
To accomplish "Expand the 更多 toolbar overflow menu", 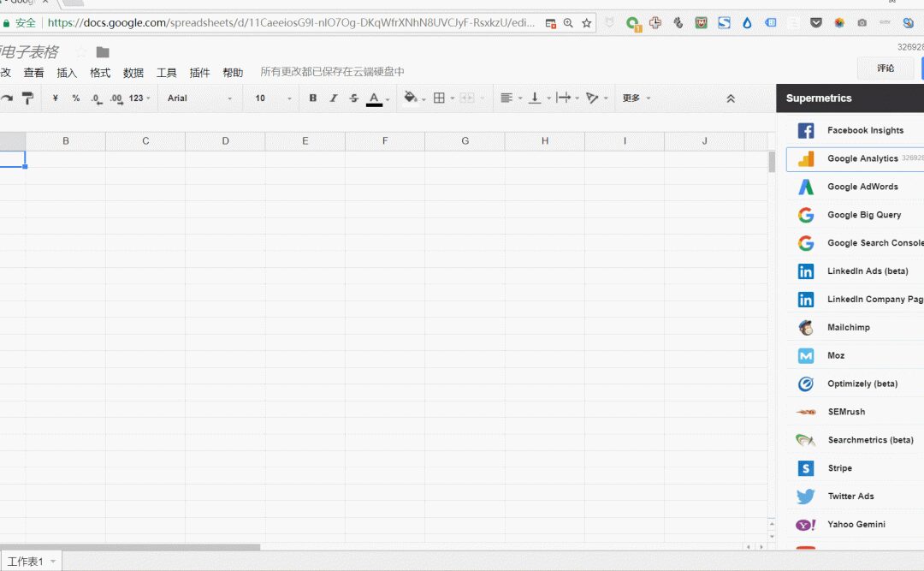I will (637, 98).
